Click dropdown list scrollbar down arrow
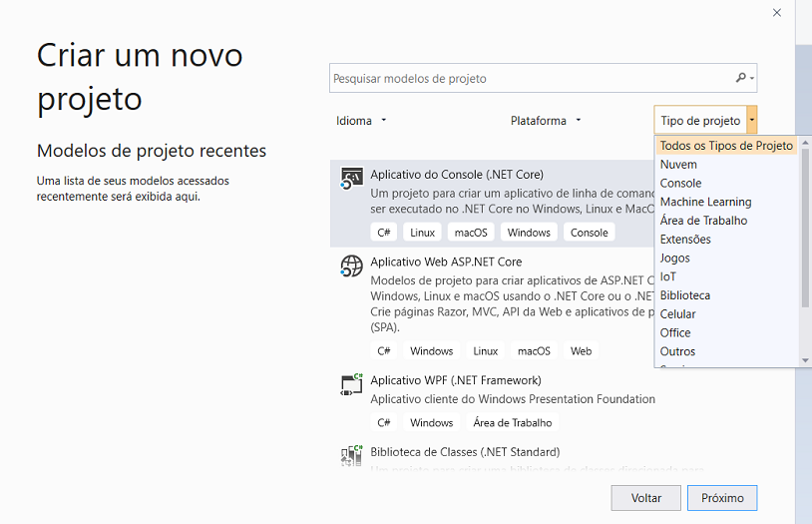Viewport: 812px width, 524px height. (x=805, y=360)
